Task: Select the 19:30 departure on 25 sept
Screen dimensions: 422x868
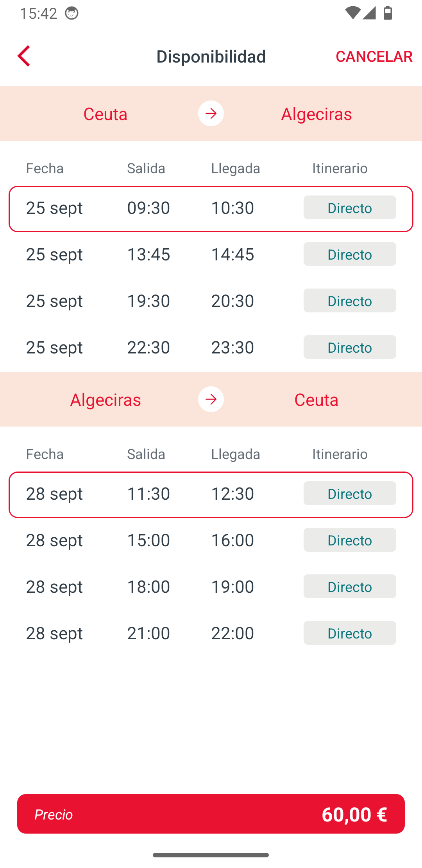Action: [x=211, y=301]
